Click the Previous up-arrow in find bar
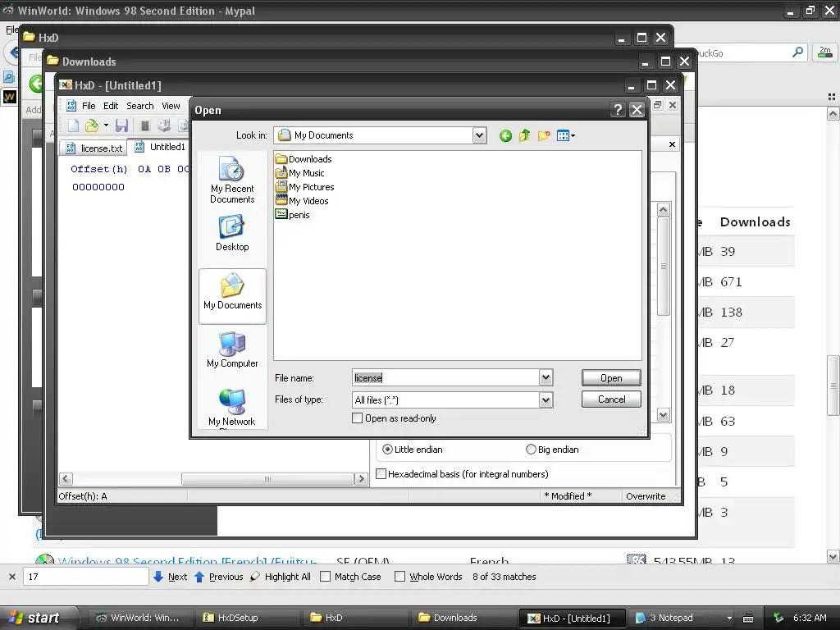The height and width of the screenshot is (630, 840). point(199,577)
